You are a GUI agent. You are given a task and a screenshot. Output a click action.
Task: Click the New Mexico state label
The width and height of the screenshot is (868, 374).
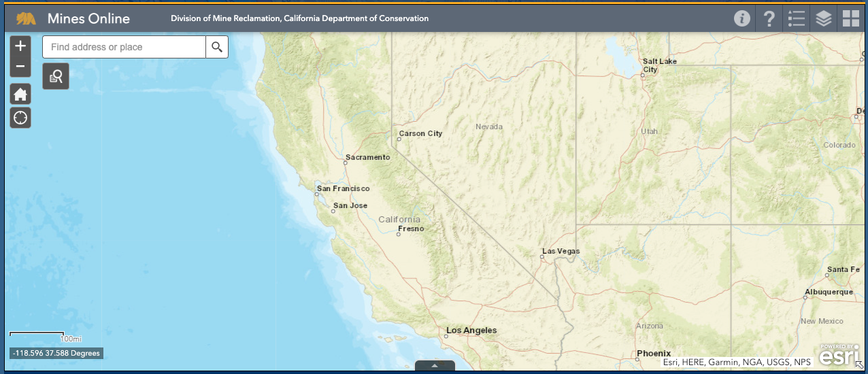[822, 321]
